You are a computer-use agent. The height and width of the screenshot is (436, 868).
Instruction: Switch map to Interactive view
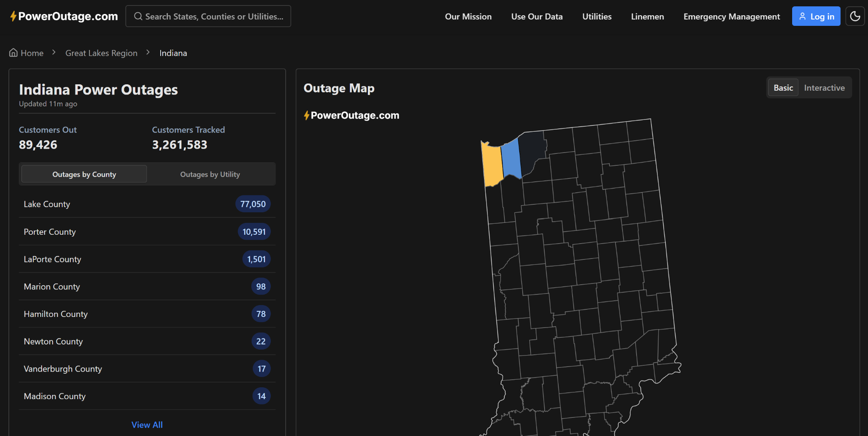pos(824,88)
